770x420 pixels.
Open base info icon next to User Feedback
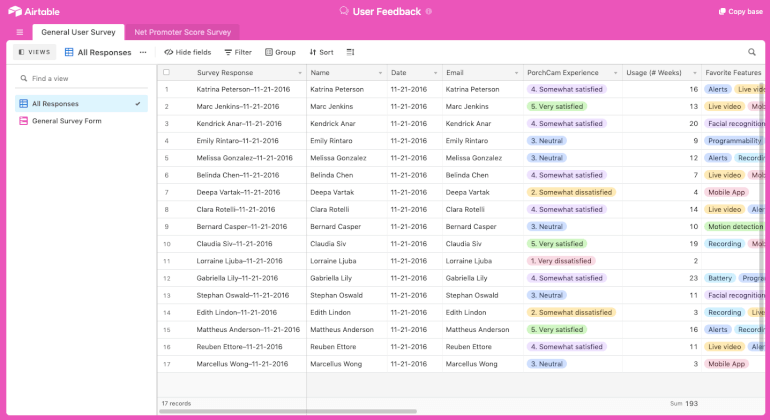point(429,11)
